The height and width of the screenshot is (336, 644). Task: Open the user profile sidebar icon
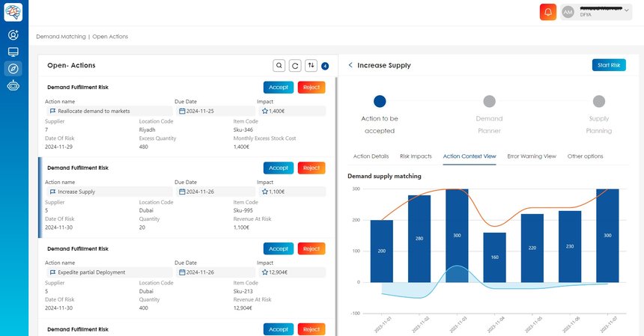[x=13, y=35]
